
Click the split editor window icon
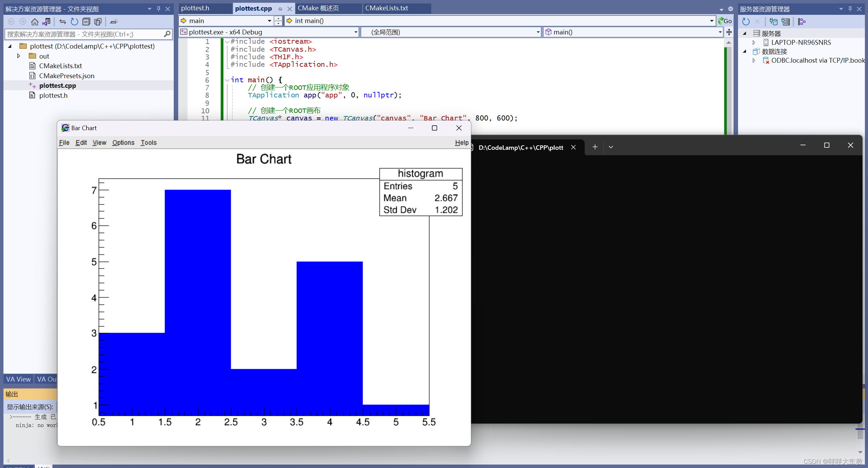pyautogui.click(x=729, y=32)
